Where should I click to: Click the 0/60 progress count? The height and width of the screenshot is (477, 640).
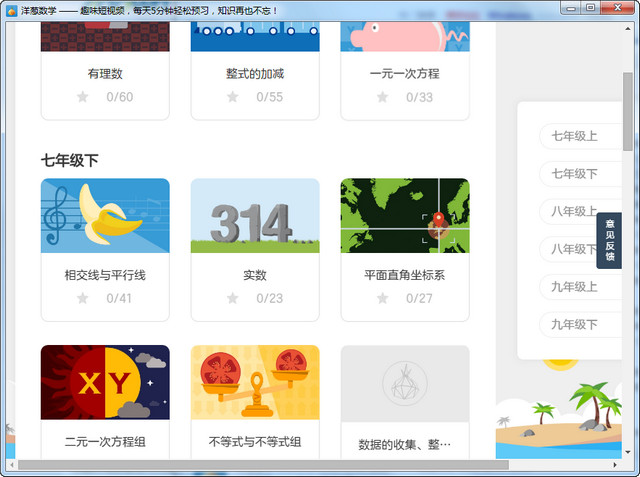point(120,97)
